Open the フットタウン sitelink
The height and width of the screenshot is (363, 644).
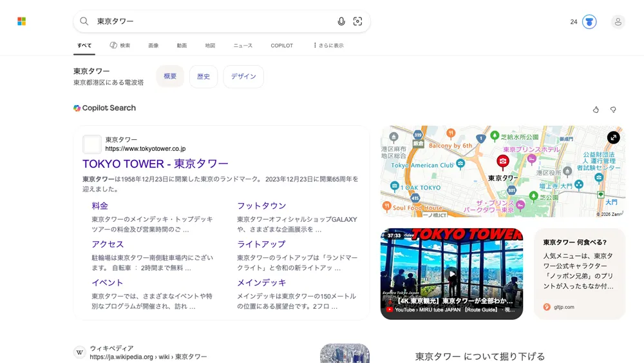[261, 206]
